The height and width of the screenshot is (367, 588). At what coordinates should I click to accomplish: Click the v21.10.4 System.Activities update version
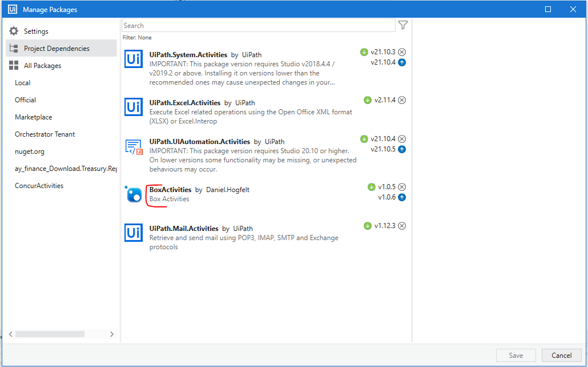pos(383,62)
